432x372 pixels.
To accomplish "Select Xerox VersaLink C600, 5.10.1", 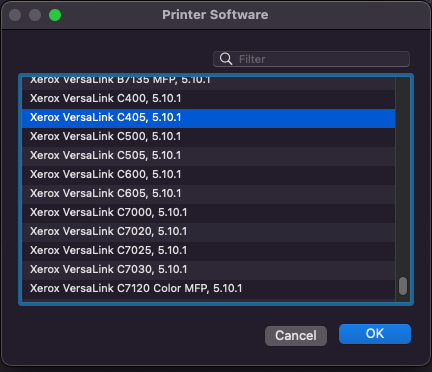I will point(209,175).
